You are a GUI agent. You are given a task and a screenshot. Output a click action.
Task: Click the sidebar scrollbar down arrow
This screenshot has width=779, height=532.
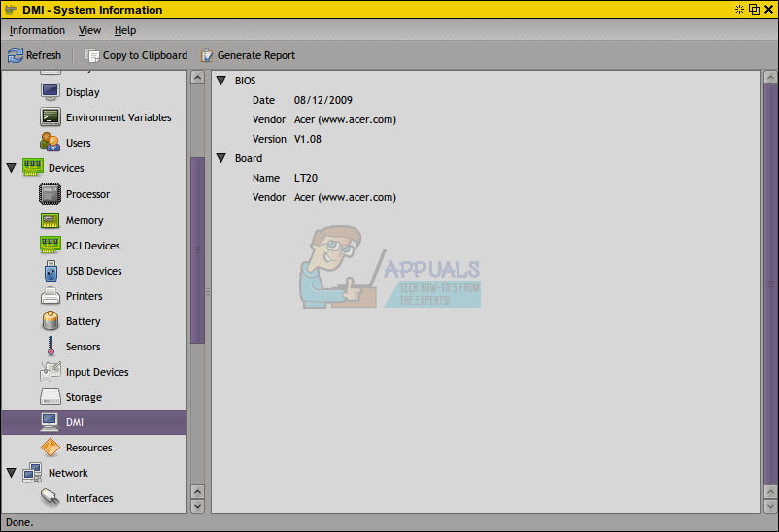click(x=198, y=506)
